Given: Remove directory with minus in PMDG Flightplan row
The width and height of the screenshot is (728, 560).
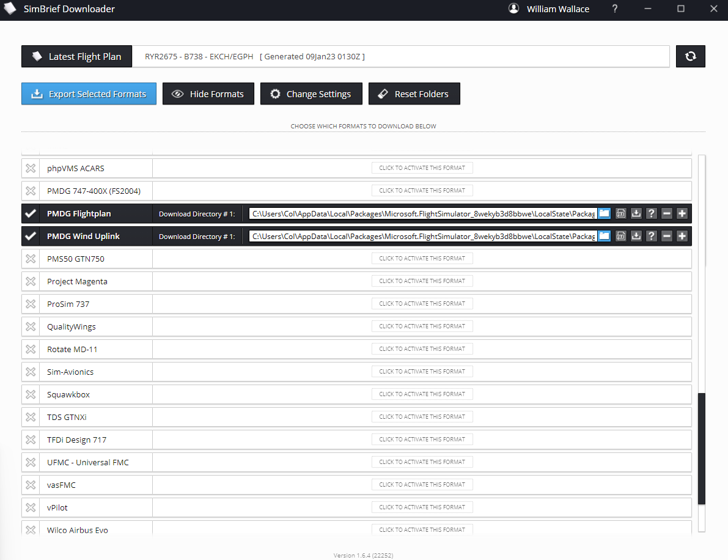Looking at the screenshot, I should [667, 213].
